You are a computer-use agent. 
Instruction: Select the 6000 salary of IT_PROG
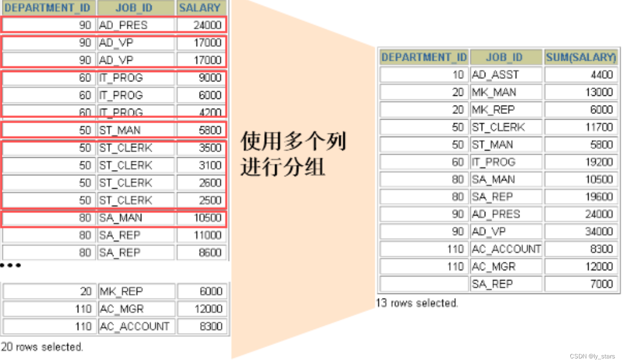tap(202, 95)
